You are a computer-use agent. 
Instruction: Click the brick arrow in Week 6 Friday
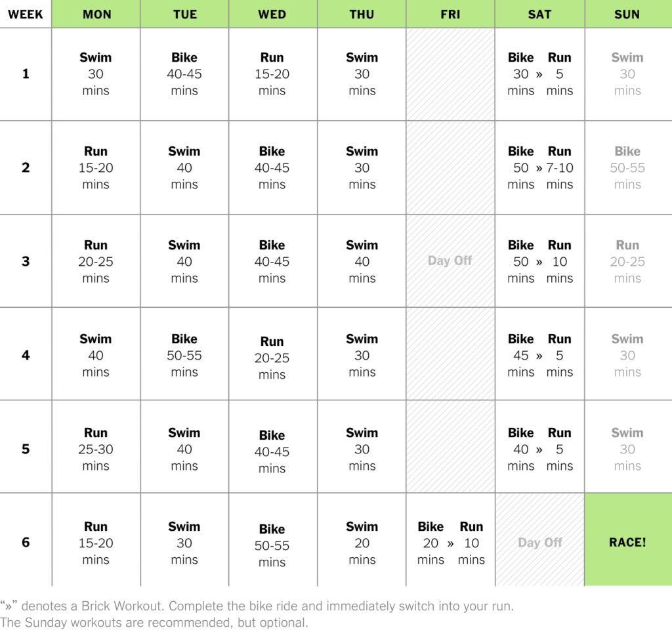tap(450, 543)
